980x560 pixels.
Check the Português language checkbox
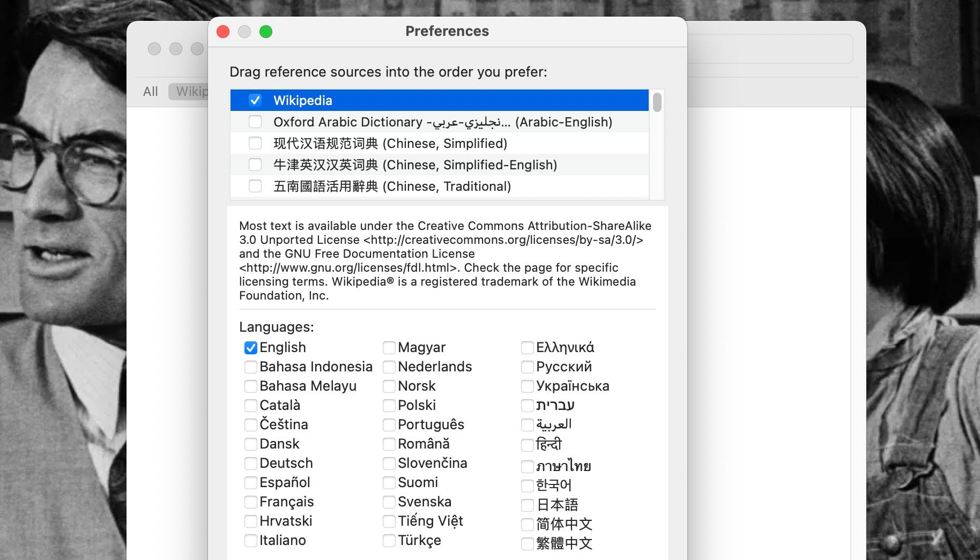click(389, 425)
